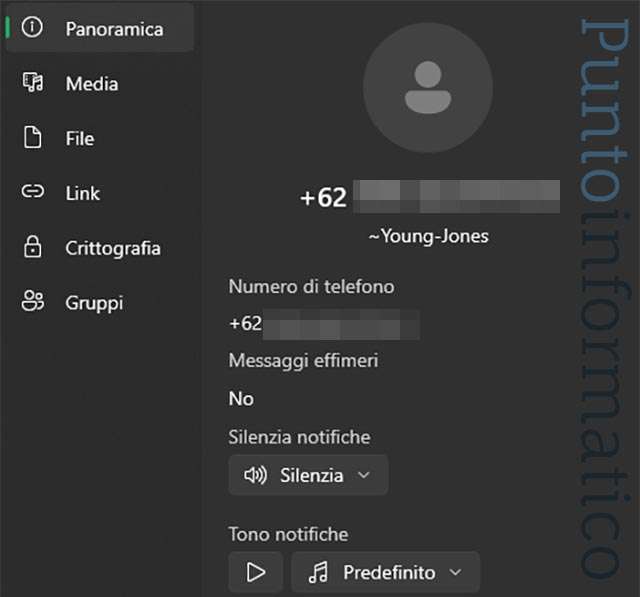Expand the Predefinito tone dropdown

pyautogui.click(x=386, y=572)
